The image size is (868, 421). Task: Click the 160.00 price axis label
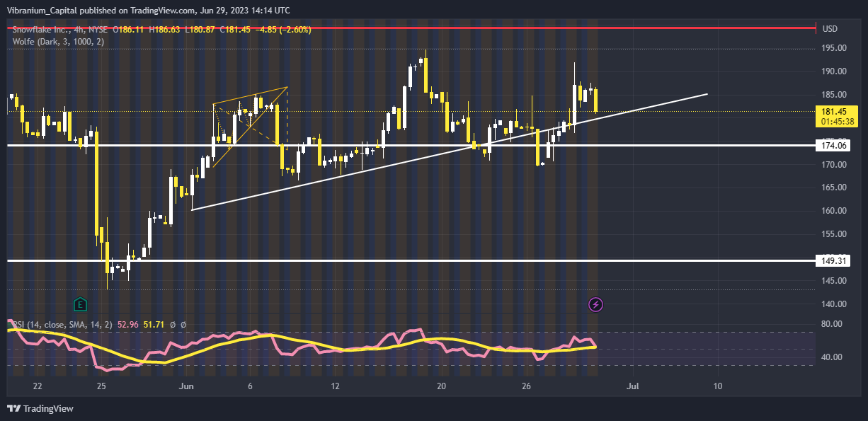coord(834,211)
